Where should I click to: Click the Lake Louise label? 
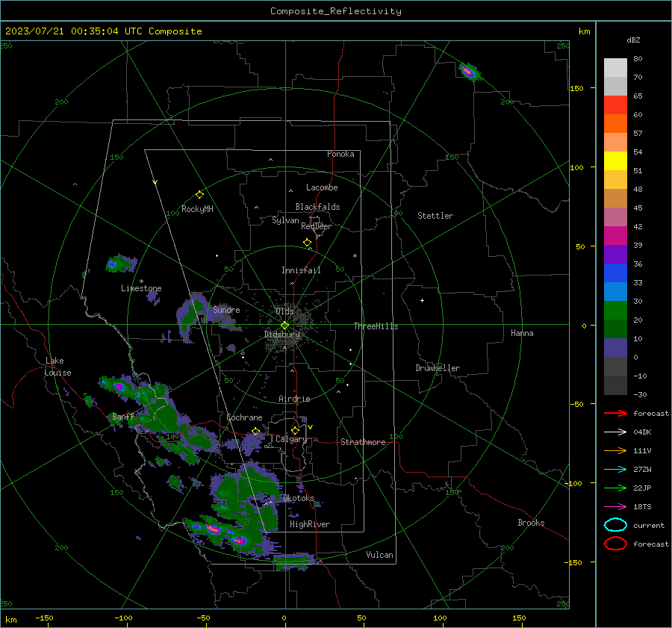pos(57,367)
